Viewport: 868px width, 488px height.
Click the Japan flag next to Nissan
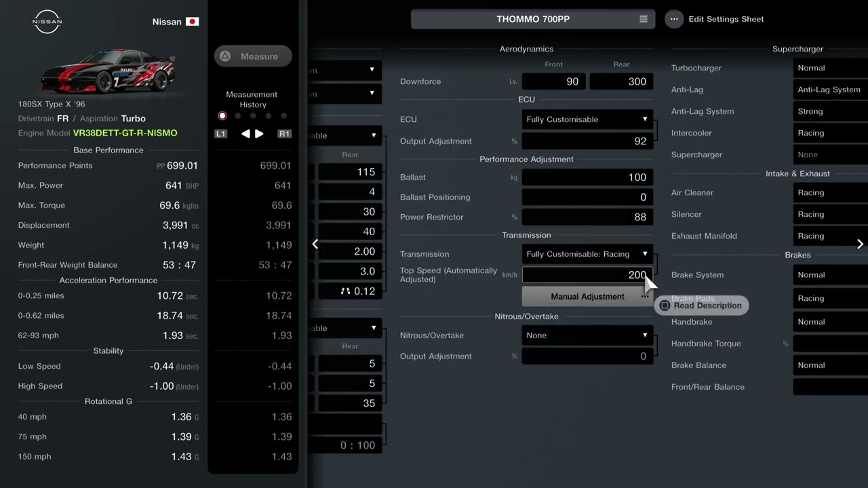[x=192, y=22]
